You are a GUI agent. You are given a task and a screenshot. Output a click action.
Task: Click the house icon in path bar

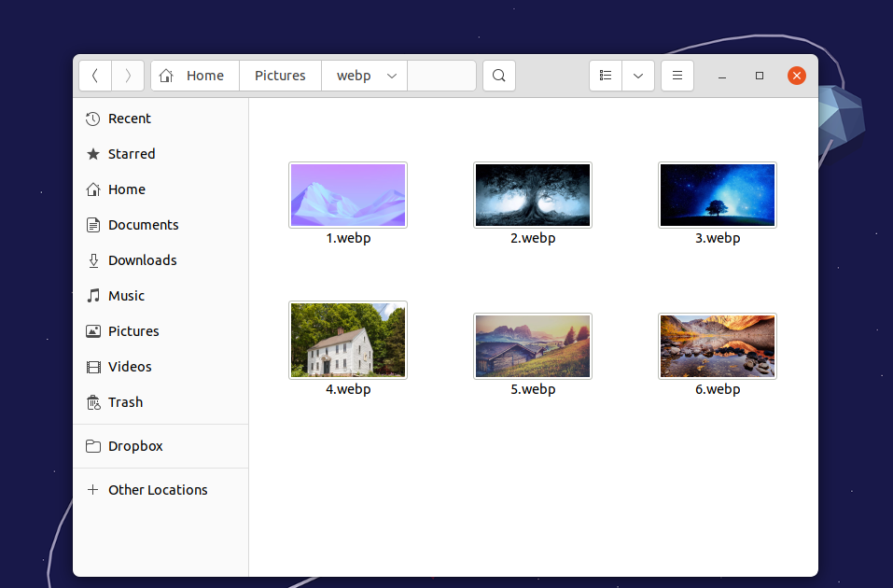coord(166,76)
